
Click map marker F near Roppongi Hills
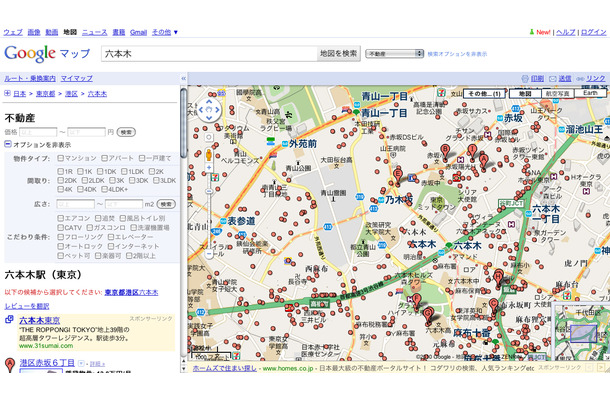416,302
